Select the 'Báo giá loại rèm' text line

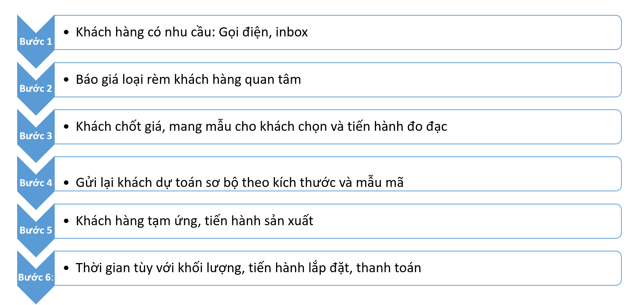point(188,80)
